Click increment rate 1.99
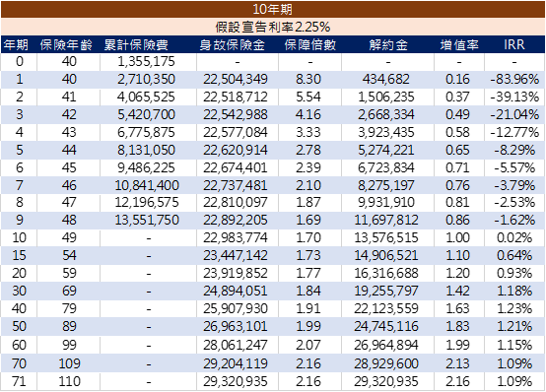Viewport: 546px width, 392px height. coord(457,345)
